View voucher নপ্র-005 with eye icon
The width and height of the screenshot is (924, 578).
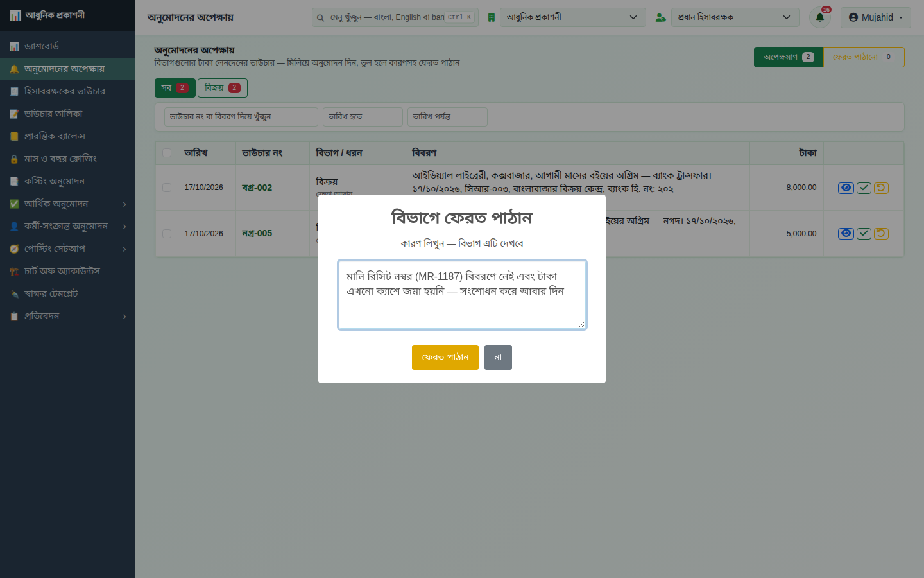pos(846,233)
